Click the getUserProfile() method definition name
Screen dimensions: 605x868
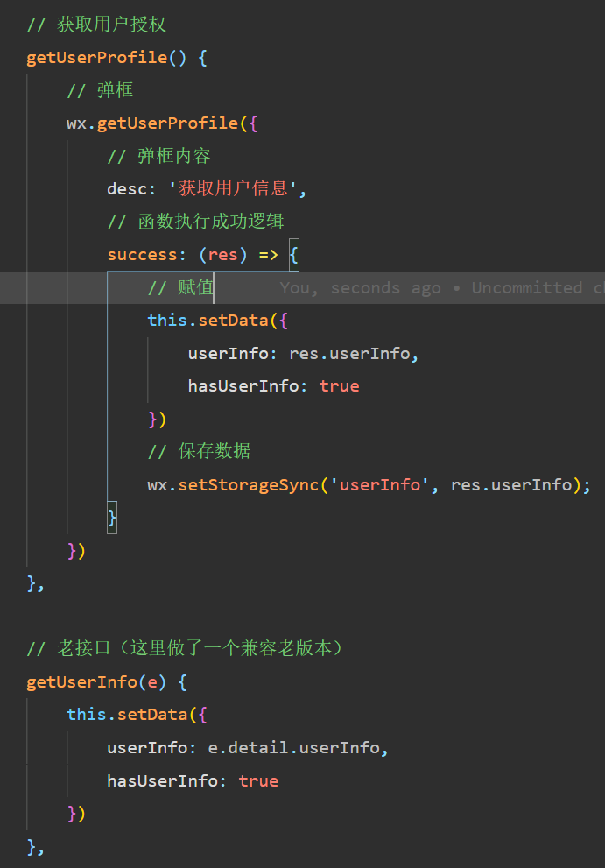pos(96,58)
